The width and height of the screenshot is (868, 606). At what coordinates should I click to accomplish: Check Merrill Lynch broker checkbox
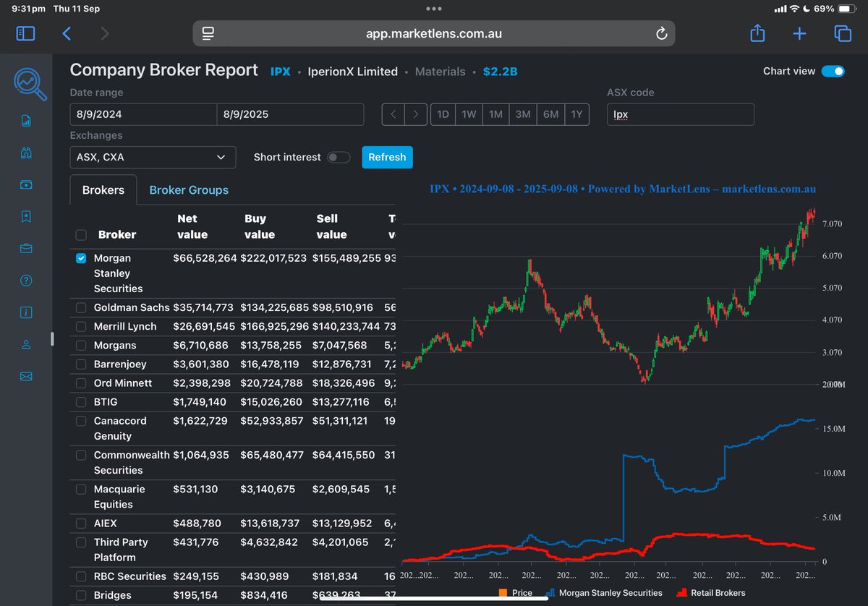point(81,326)
